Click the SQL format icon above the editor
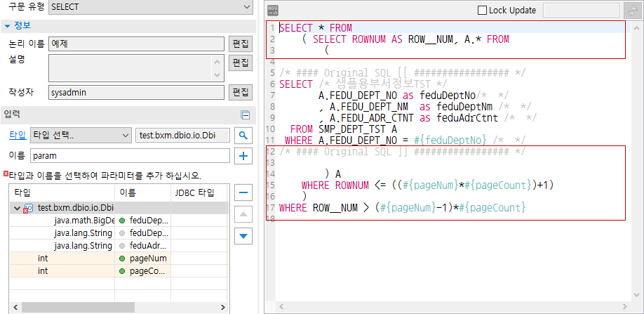644x314 pixels. [272, 11]
